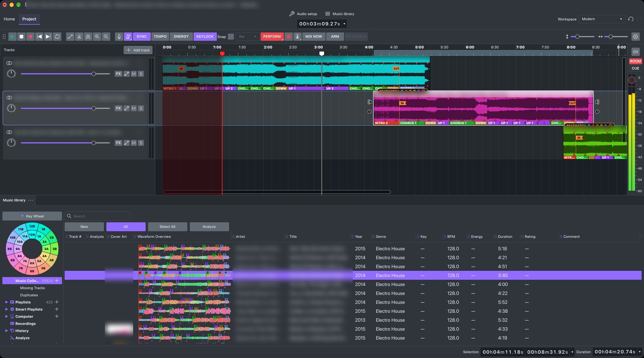This screenshot has width=644, height=358.
Task: Click the MIX NOW button
Action: click(x=313, y=36)
